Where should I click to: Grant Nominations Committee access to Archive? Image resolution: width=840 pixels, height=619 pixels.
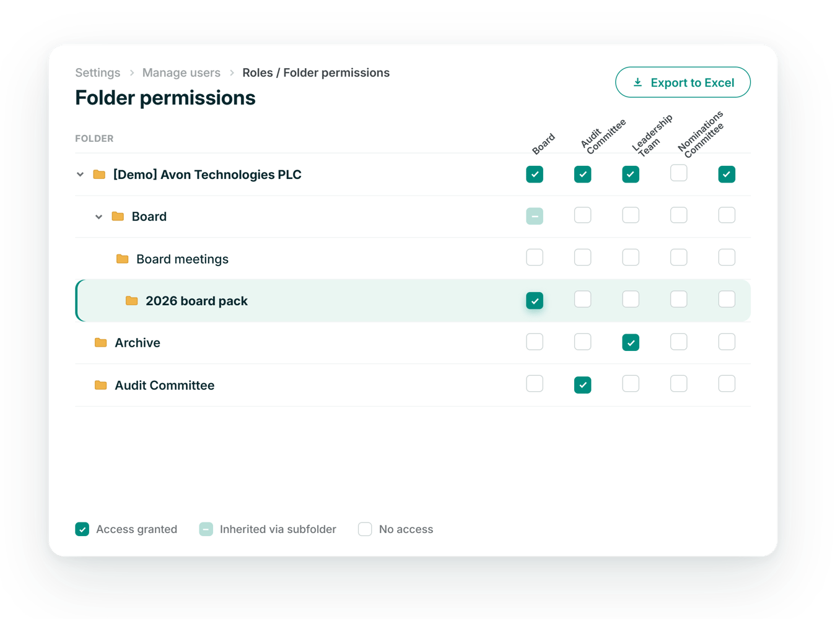click(x=679, y=342)
